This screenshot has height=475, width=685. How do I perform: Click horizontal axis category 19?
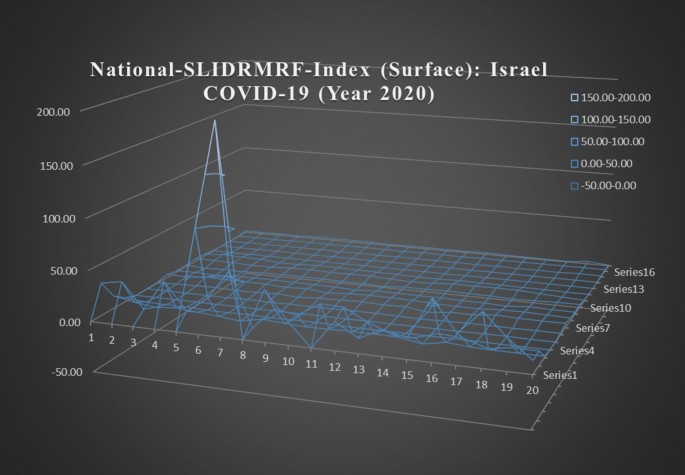point(506,387)
